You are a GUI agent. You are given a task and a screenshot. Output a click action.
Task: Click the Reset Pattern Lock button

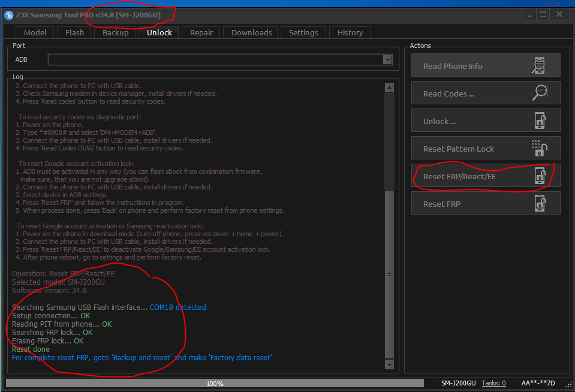[x=486, y=148]
